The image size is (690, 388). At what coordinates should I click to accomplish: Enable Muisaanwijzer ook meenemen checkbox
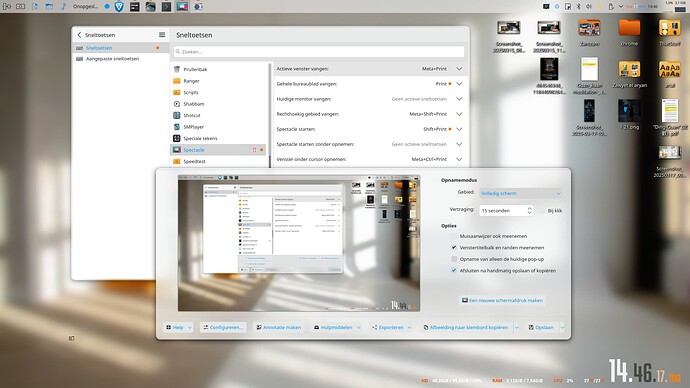[454, 236]
